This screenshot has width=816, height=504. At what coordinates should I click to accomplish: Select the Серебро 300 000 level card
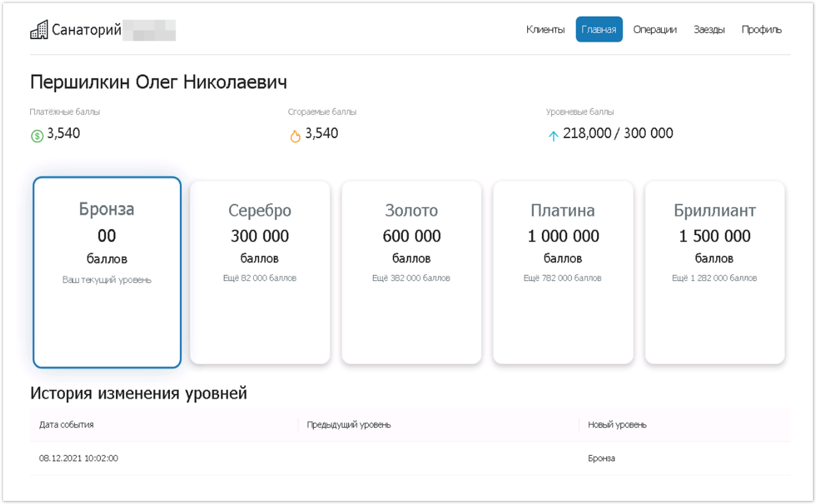pos(260,272)
